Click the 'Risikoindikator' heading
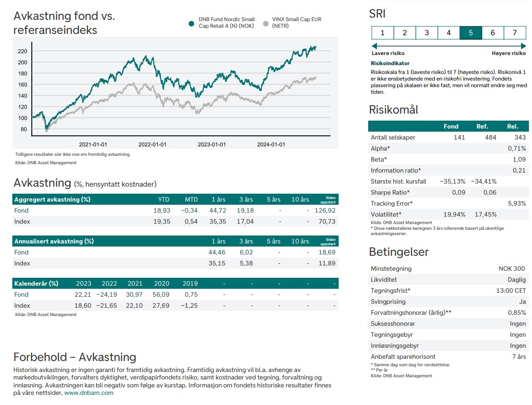 tap(390, 63)
